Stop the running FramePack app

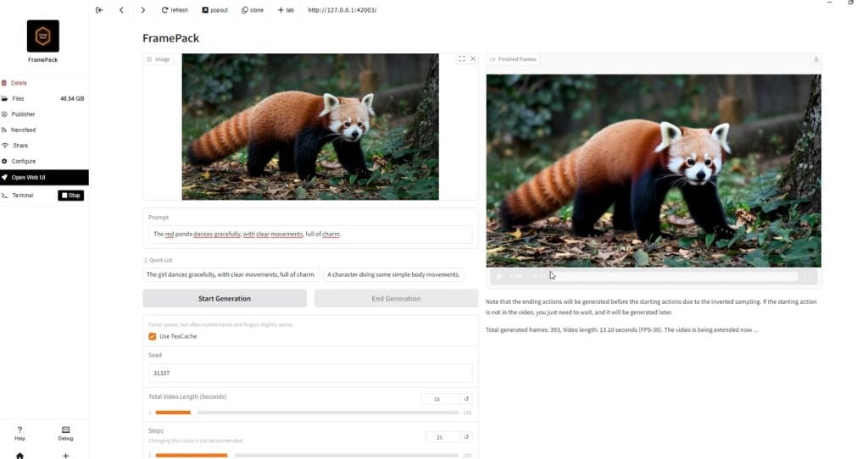(x=71, y=196)
